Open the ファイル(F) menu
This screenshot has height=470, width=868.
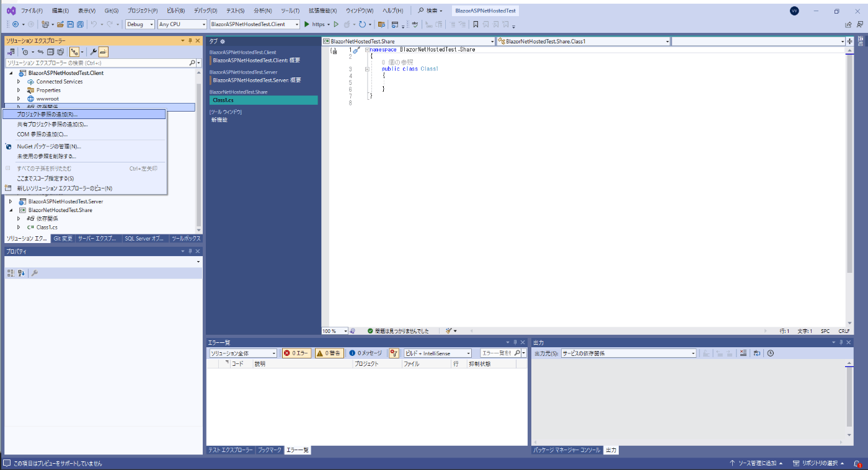tap(32, 11)
